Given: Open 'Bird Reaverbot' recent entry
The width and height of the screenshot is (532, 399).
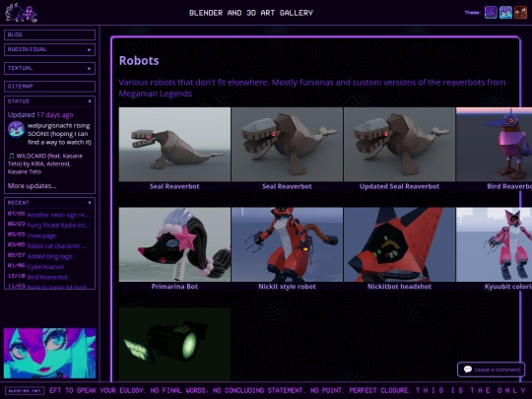Looking at the screenshot, I should point(47,277).
